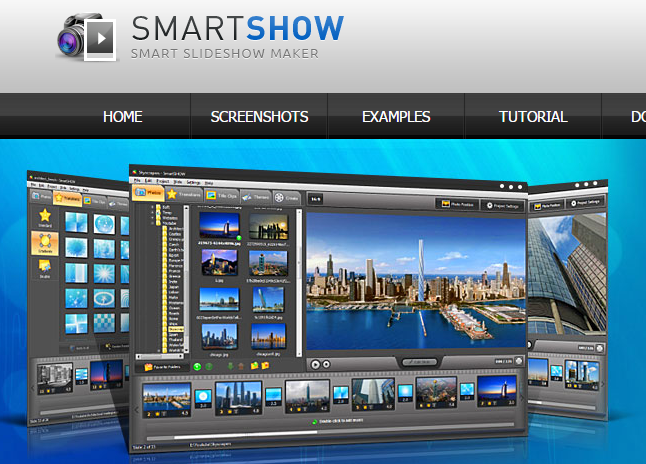Click the right arrow of center timeline

click(522, 398)
